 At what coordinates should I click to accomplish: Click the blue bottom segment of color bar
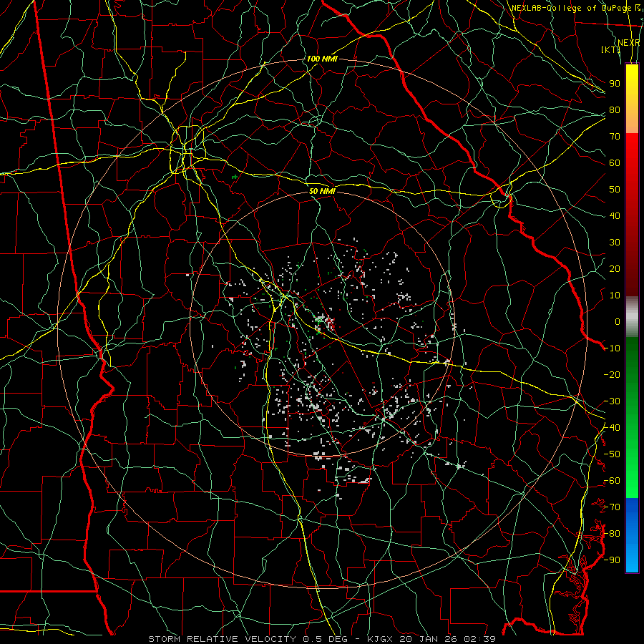click(x=632, y=535)
